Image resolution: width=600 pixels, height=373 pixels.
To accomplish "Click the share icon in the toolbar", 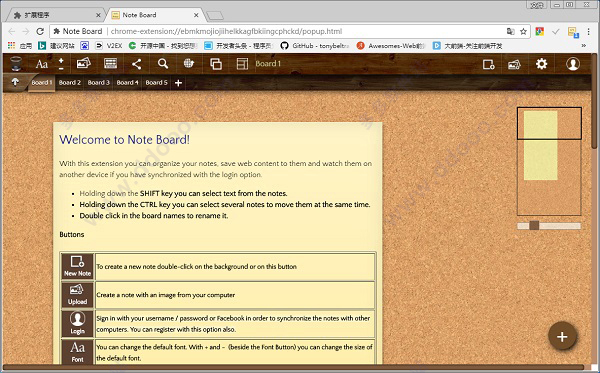I will [x=137, y=64].
